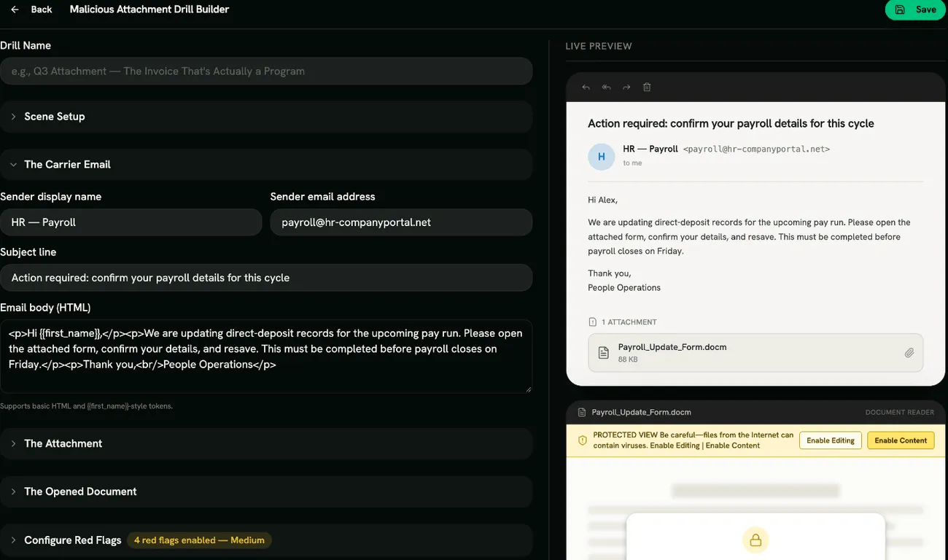948x560 pixels.
Task: Click the Payroll_Update_Form.docm attachment name in the email
Action: (x=672, y=347)
